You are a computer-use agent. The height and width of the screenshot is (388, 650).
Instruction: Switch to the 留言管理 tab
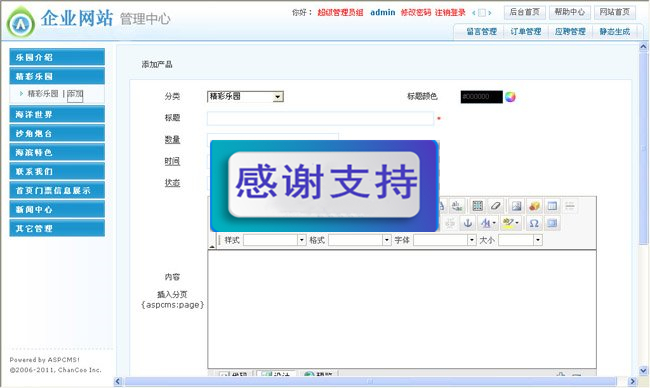click(481, 32)
